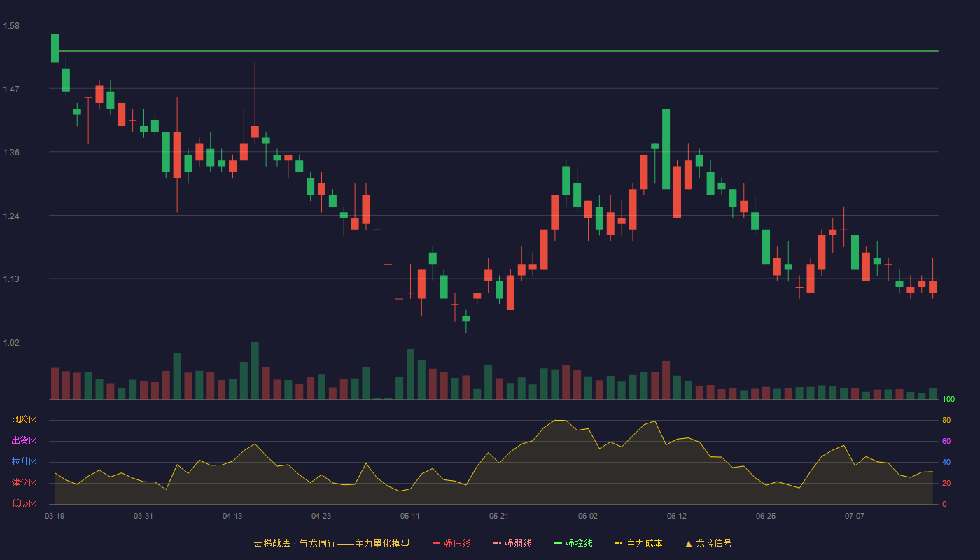The width and height of the screenshot is (980, 560).
Task: Click the yellow dotted icon beside 主力成本
Action: click(619, 543)
